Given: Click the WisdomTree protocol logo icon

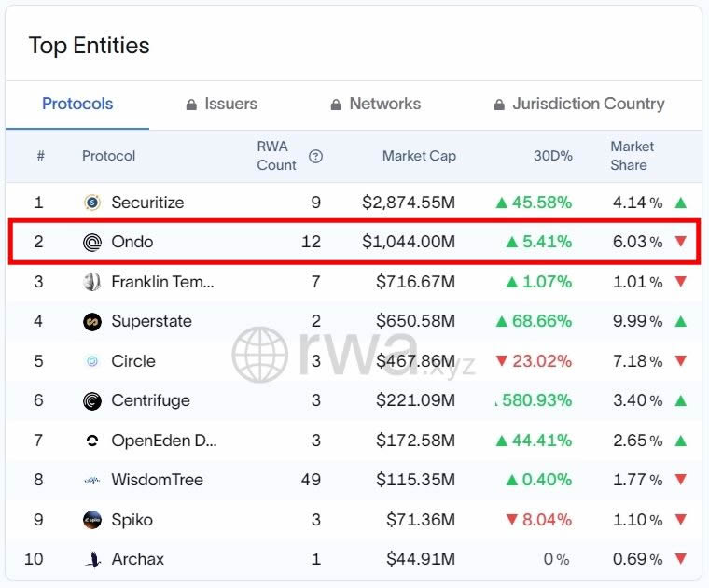Looking at the screenshot, I should [x=92, y=481].
